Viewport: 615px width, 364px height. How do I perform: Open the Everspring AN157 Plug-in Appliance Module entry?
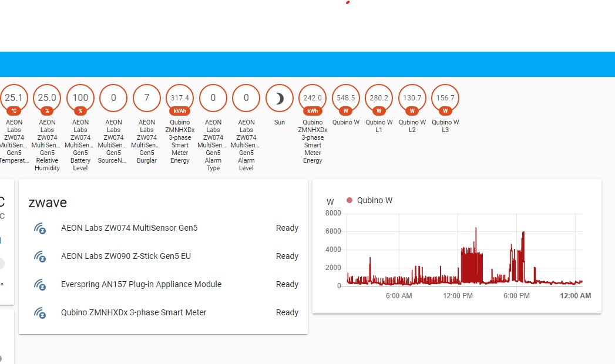tap(141, 285)
